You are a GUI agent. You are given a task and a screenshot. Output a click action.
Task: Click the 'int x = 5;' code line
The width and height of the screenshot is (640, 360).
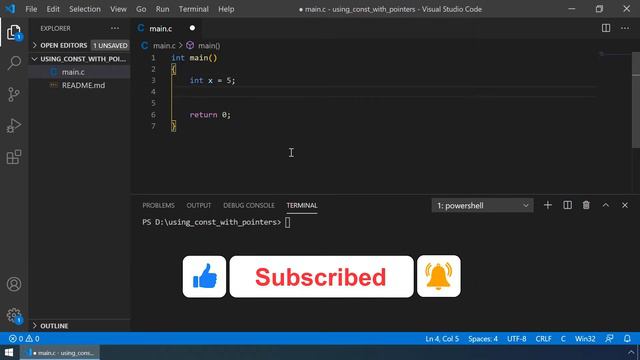pos(212,80)
